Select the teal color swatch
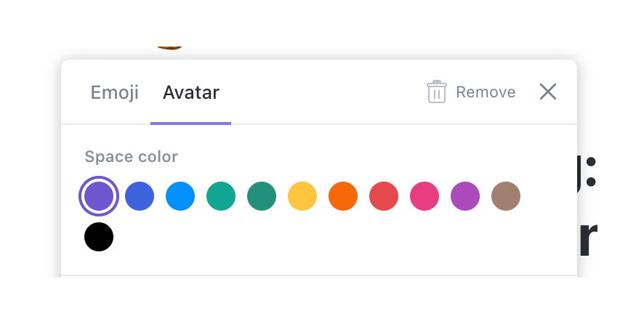This screenshot has width=644, height=324. [221, 196]
